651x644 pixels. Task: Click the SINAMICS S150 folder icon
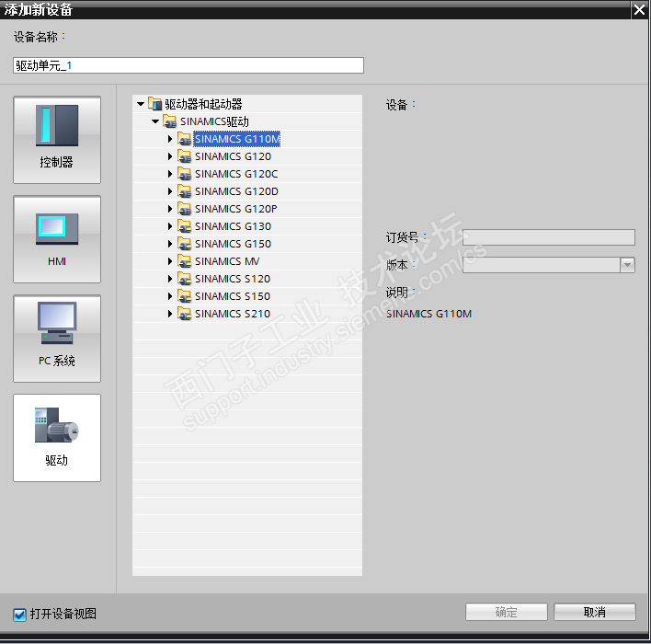[184, 296]
